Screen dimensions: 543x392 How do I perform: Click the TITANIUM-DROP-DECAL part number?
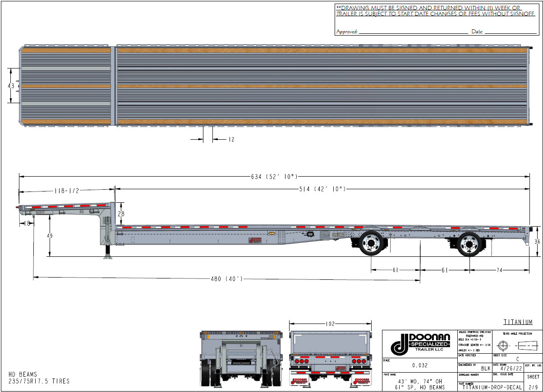tap(492, 387)
